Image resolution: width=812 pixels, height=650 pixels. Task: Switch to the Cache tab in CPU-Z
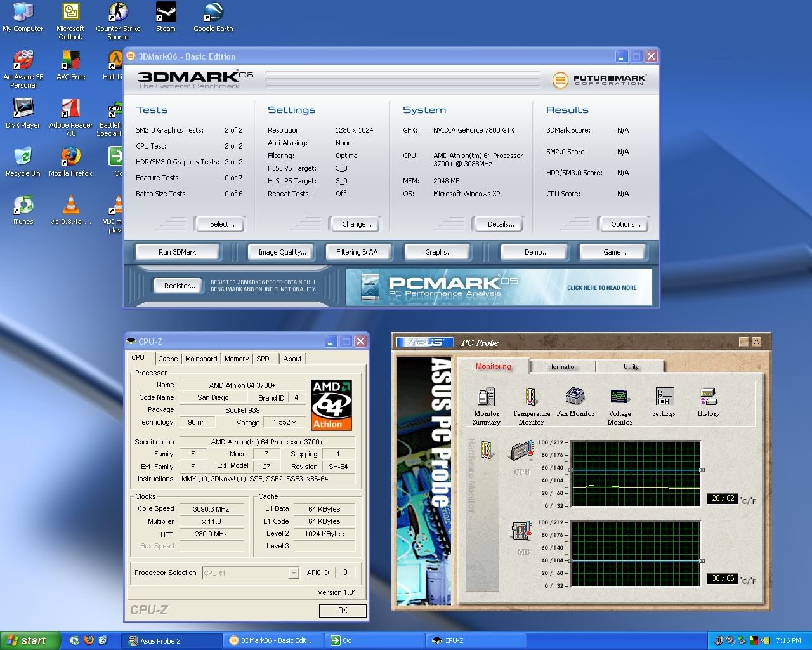(167, 359)
